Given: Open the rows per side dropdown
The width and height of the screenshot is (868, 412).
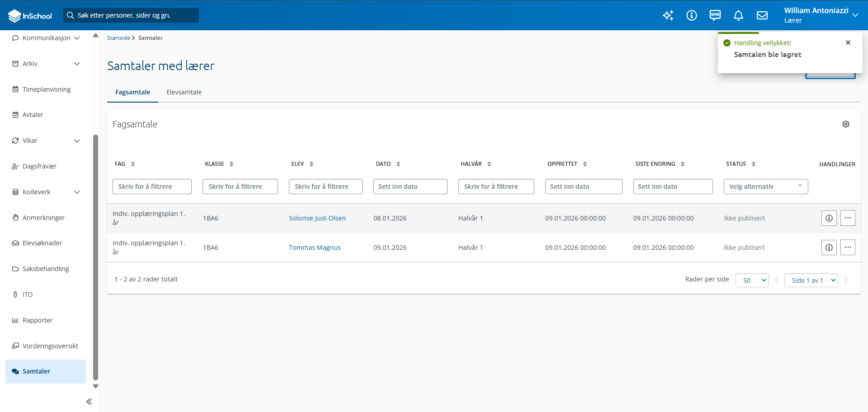Looking at the screenshot, I should point(752,281).
